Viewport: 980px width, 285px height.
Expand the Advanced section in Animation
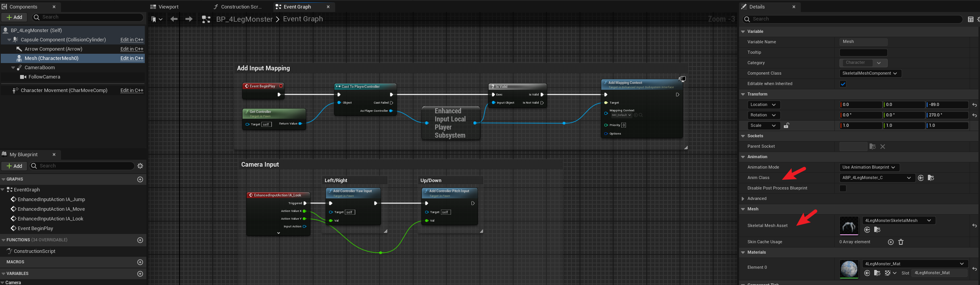coord(743,199)
